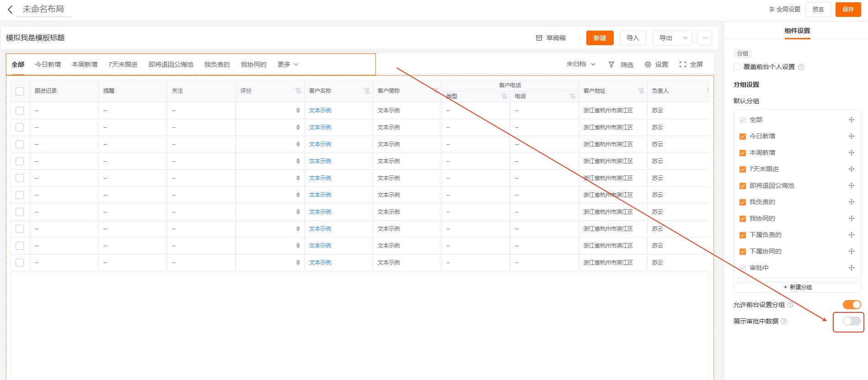Screen dimensions: 868x380
Task: Click help icon next to 覆盖前台个人设置
Action: point(801,67)
